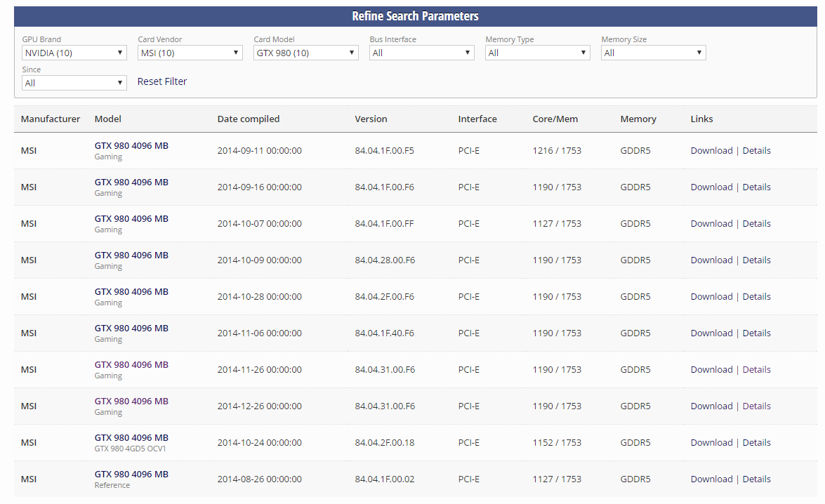825x504 pixels.
Task: Click the Manufacturer column header
Action: click(51, 119)
